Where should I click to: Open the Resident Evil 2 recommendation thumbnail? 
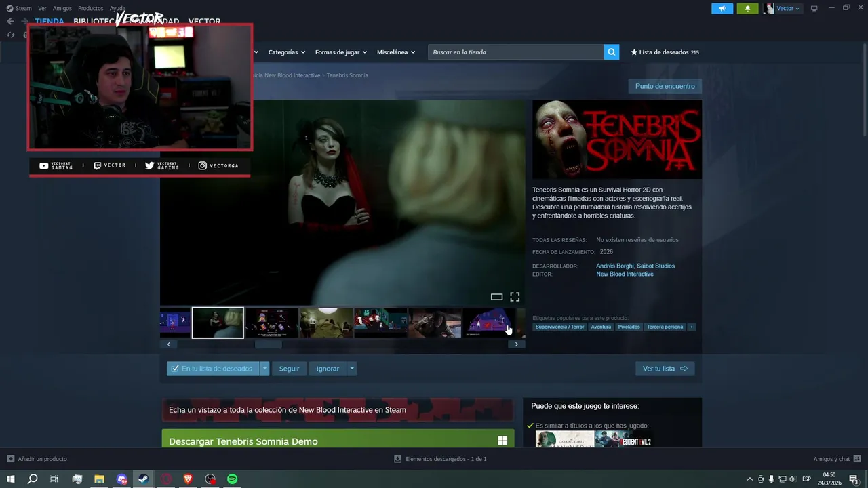click(x=623, y=439)
